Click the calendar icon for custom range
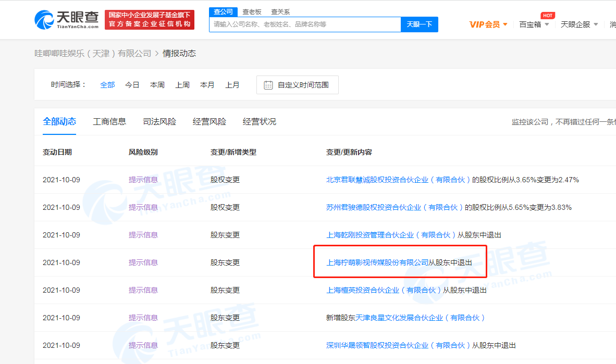 click(268, 85)
